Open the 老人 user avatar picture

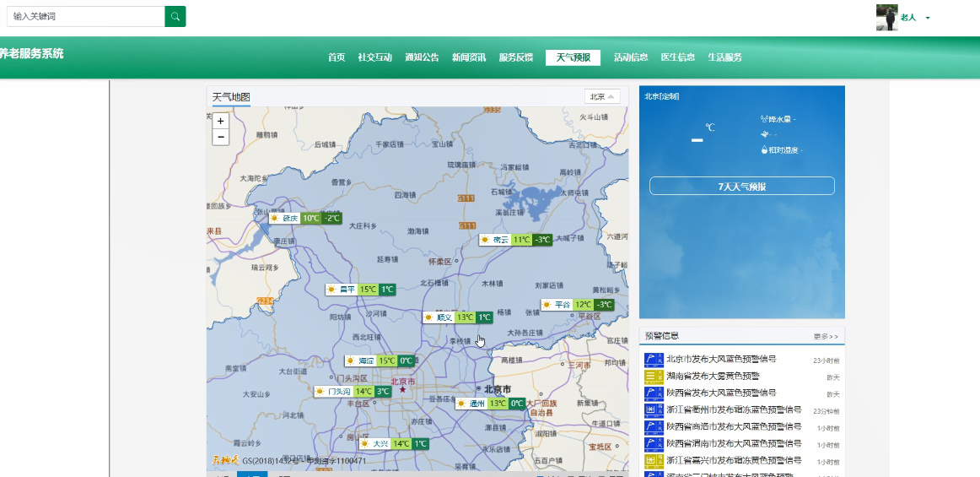[x=887, y=18]
